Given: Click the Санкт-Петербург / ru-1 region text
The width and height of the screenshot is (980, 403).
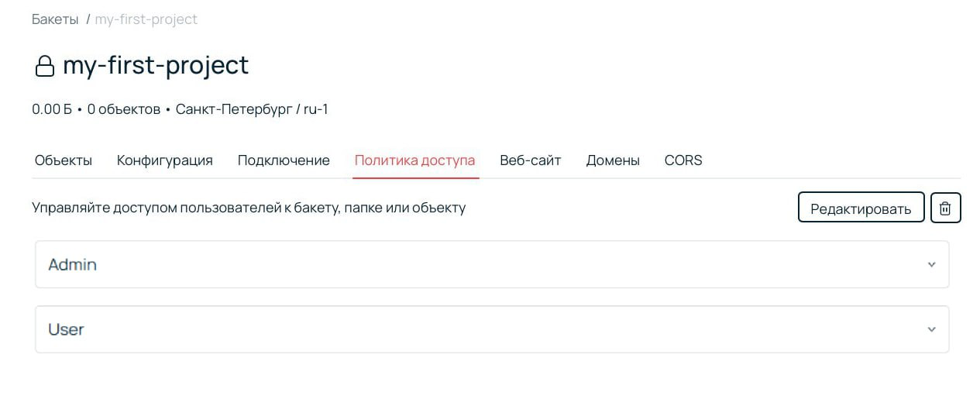Looking at the screenshot, I should (252, 109).
